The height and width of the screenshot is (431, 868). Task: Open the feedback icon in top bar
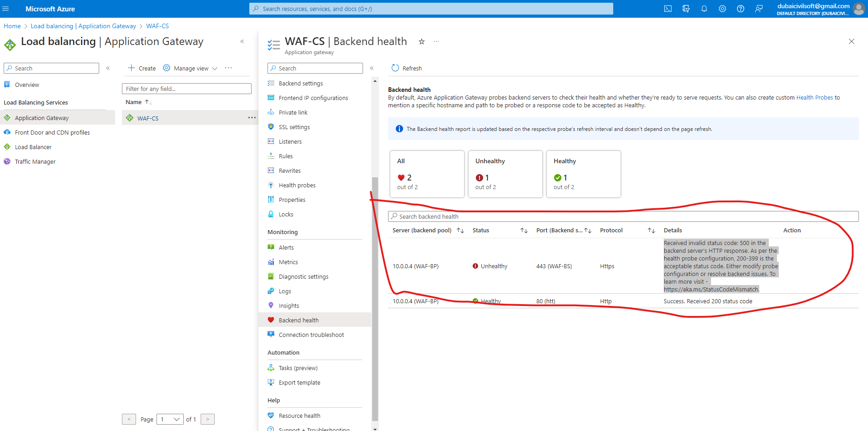[759, 9]
